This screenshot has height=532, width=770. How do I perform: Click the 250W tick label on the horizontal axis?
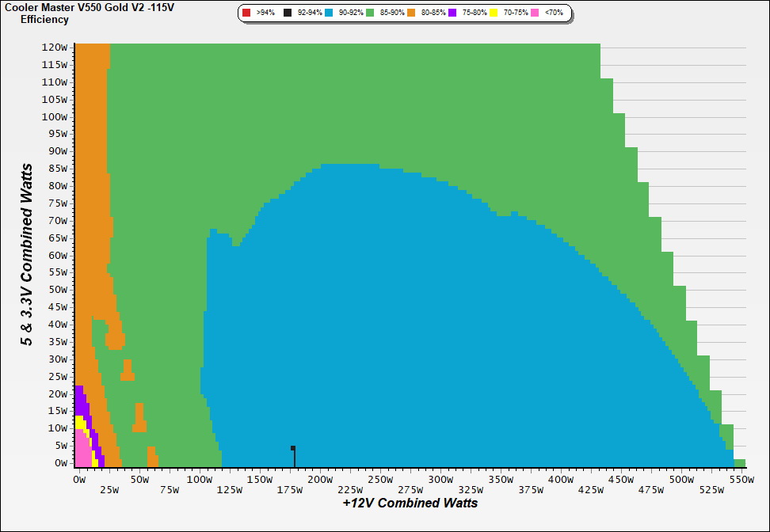[x=380, y=480]
